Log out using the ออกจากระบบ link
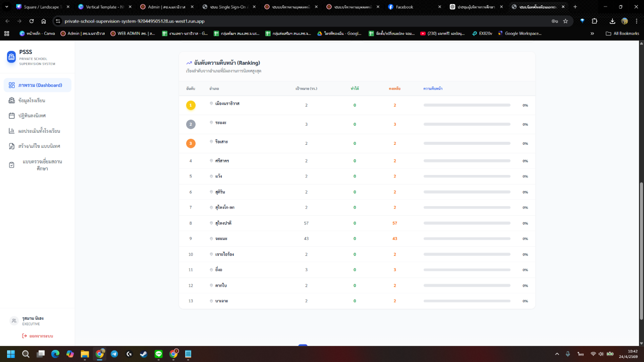The width and height of the screenshot is (644, 362). click(38, 336)
